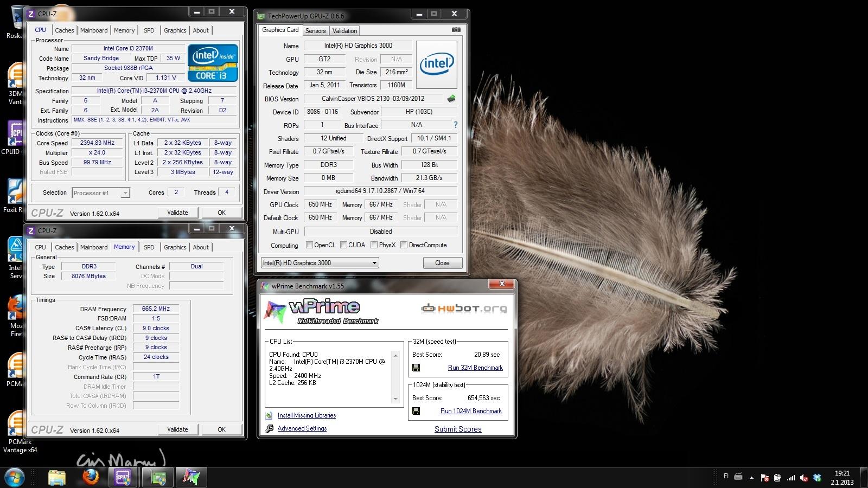Open the Processor #1 selection dropdown
868x488 pixels.
[101, 193]
